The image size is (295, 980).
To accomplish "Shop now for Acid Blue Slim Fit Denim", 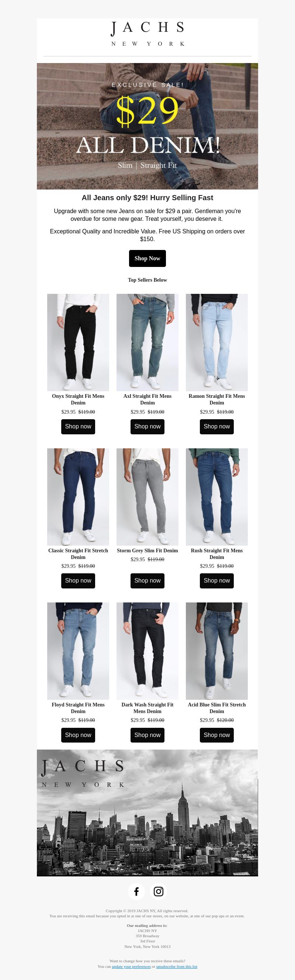I will click(x=216, y=735).
